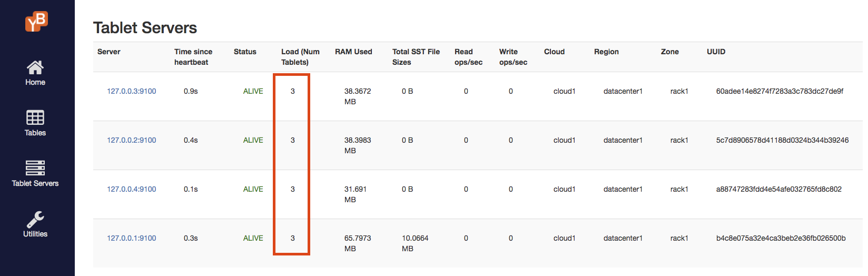
Task: Click the Tablet Servers page heading
Action: point(145,27)
